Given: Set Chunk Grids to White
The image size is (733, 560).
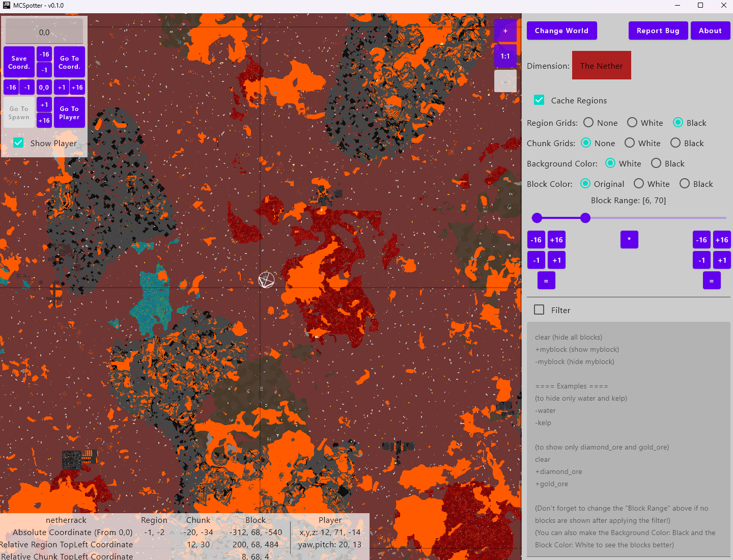Looking at the screenshot, I should [x=630, y=143].
